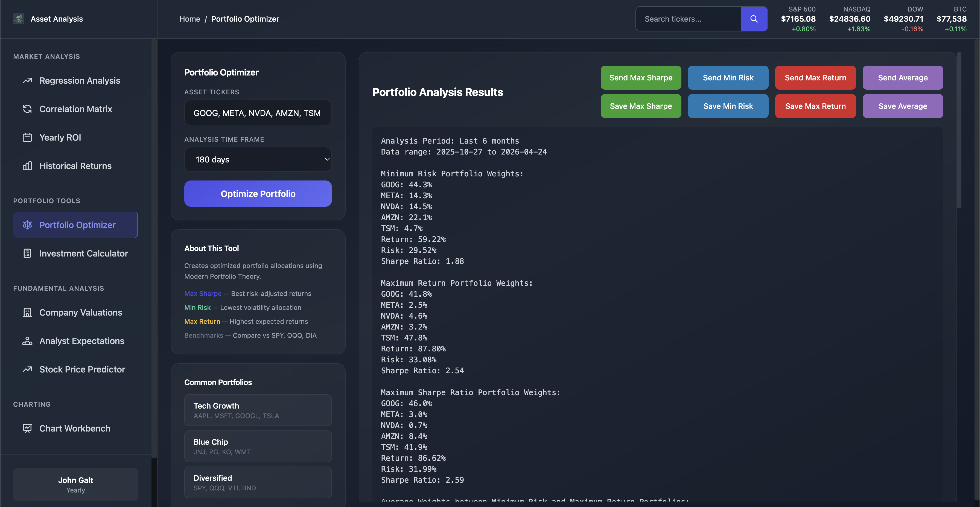980x507 pixels.
Task: Click the Investment Calculator icon
Action: [27, 253]
